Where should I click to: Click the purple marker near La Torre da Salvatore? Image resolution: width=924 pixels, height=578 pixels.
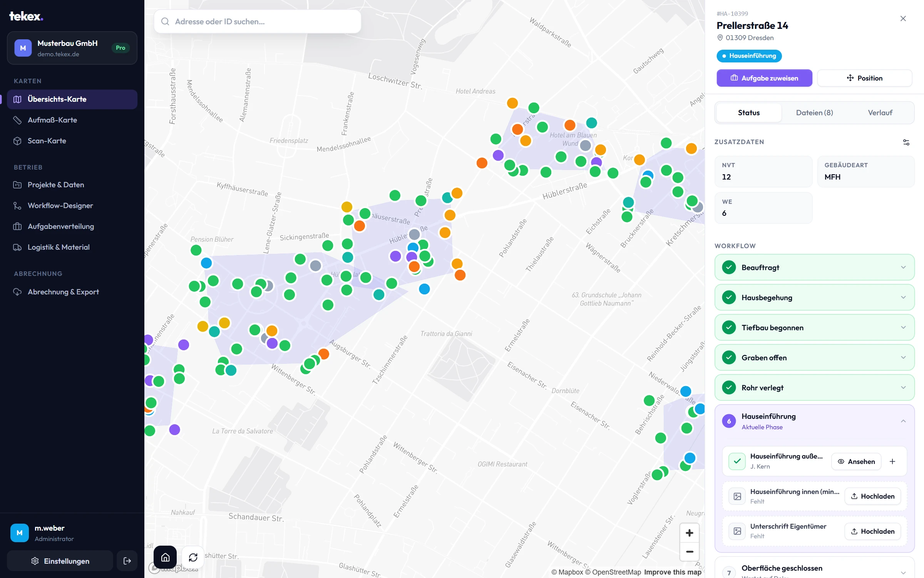(x=174, y=430)
